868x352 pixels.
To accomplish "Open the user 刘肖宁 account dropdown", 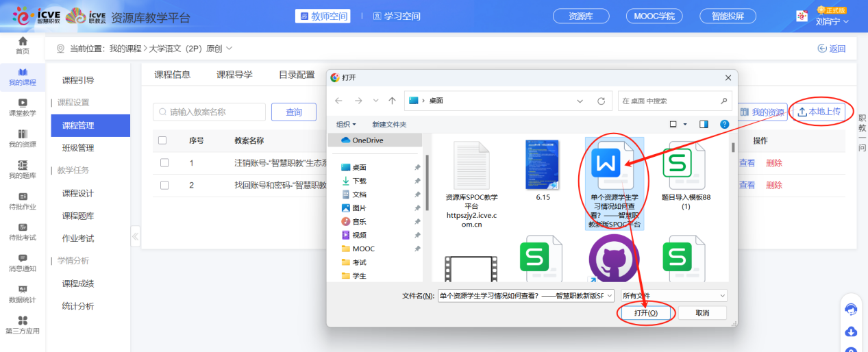I will pyautogui.click(x=832, y=21).
